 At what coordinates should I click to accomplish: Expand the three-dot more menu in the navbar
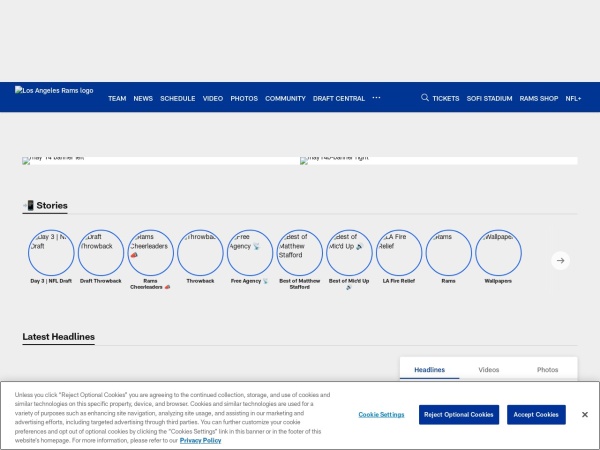376,98
